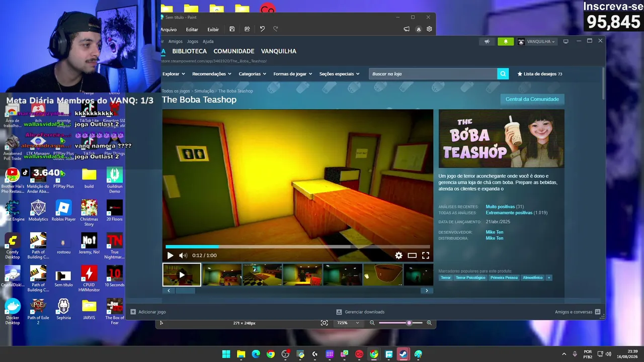Click the Paint save icon

click(x=232, y=29)
